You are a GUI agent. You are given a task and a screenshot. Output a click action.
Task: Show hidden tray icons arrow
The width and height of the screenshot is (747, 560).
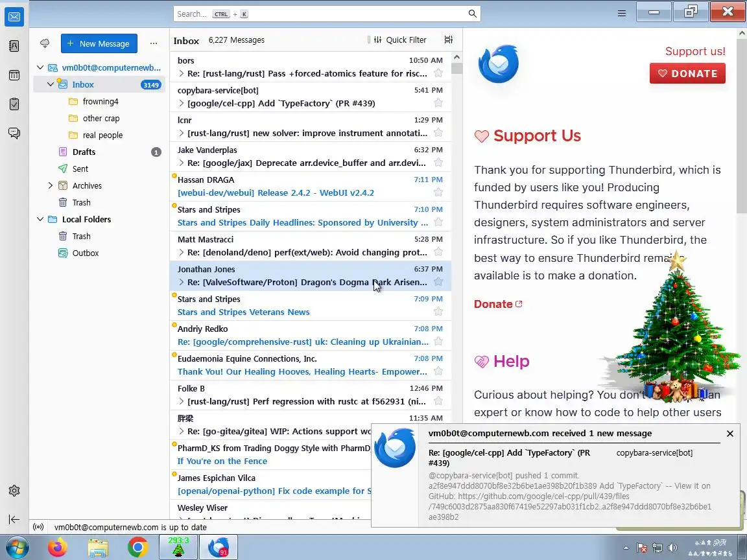pos(626,548)
